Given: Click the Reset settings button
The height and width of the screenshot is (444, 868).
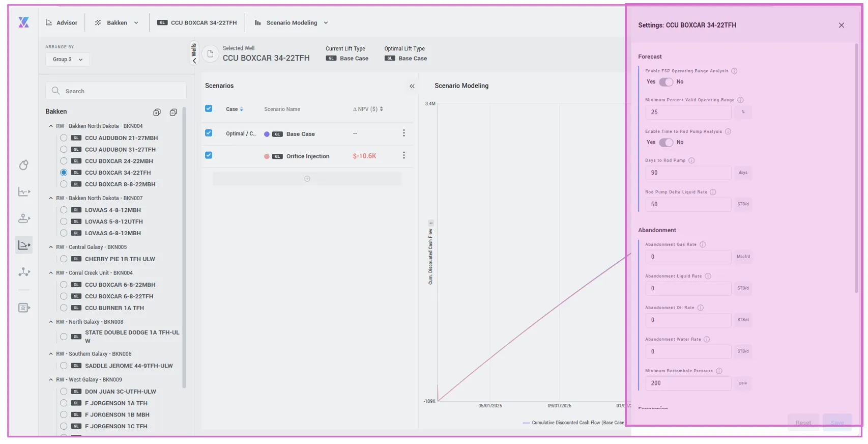Looking at the screenshot, I should point(803,423).
